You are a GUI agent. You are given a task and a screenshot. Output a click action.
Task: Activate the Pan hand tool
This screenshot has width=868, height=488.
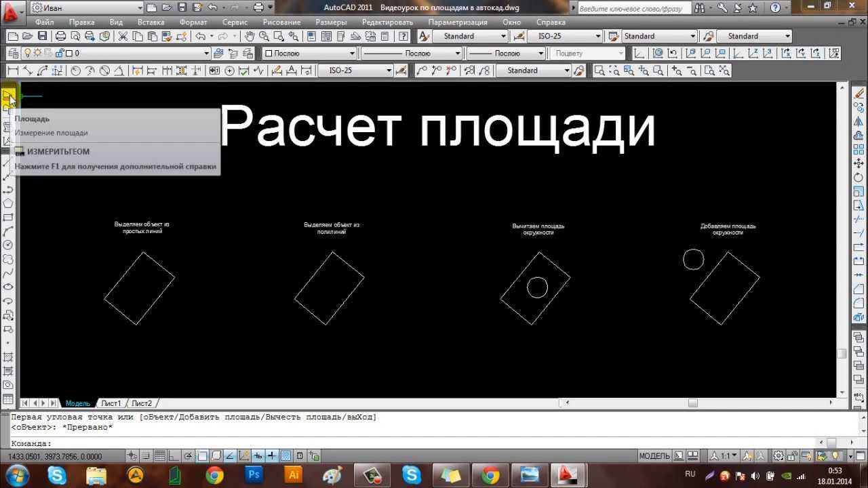pyautogui.click(x=250, y=36)
